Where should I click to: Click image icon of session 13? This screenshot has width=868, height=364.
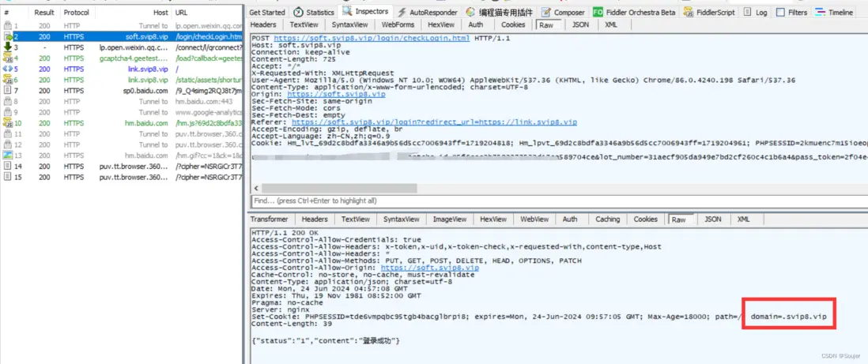(8, 156)
